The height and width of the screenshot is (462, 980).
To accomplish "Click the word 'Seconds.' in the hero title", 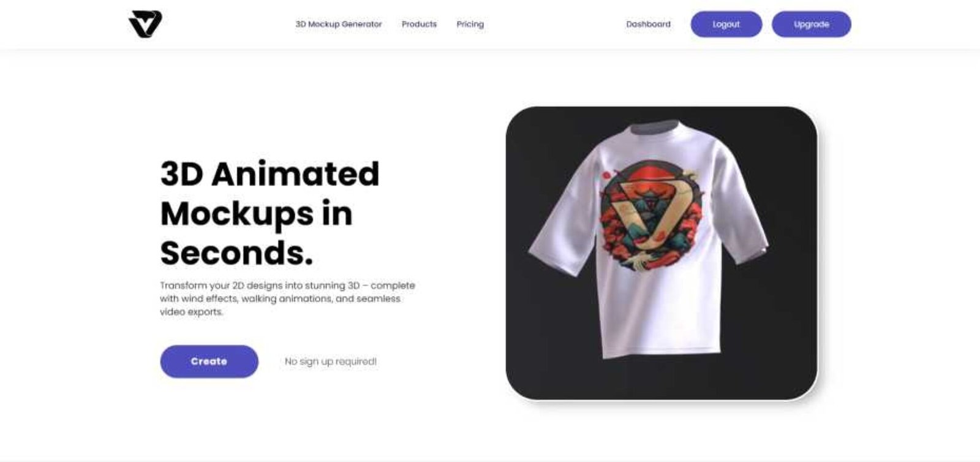I will (236, 252).
